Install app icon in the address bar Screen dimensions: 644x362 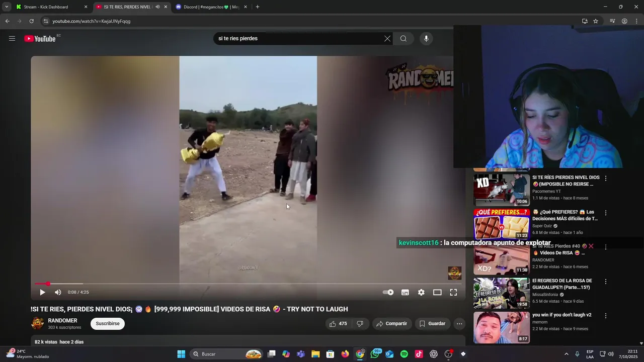[x=585, y=21]
